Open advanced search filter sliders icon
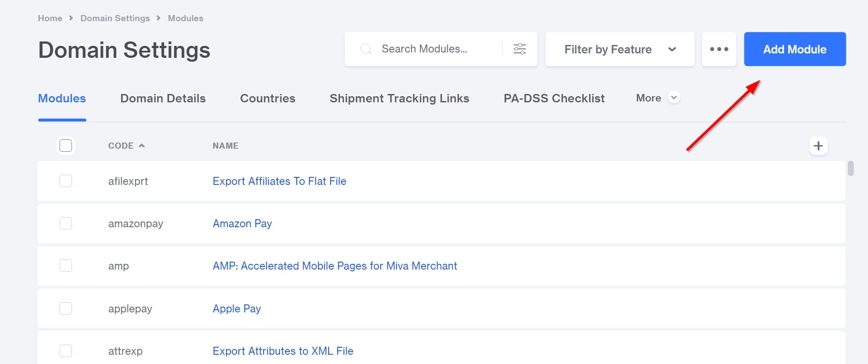This screenshot has width=868, height=364. [x=520, y=49]
